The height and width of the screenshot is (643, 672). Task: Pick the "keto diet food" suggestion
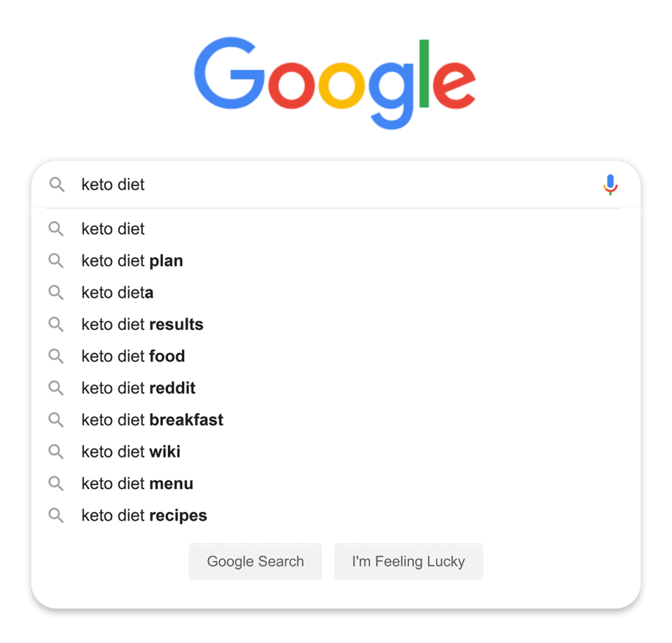tap(133, 357)
